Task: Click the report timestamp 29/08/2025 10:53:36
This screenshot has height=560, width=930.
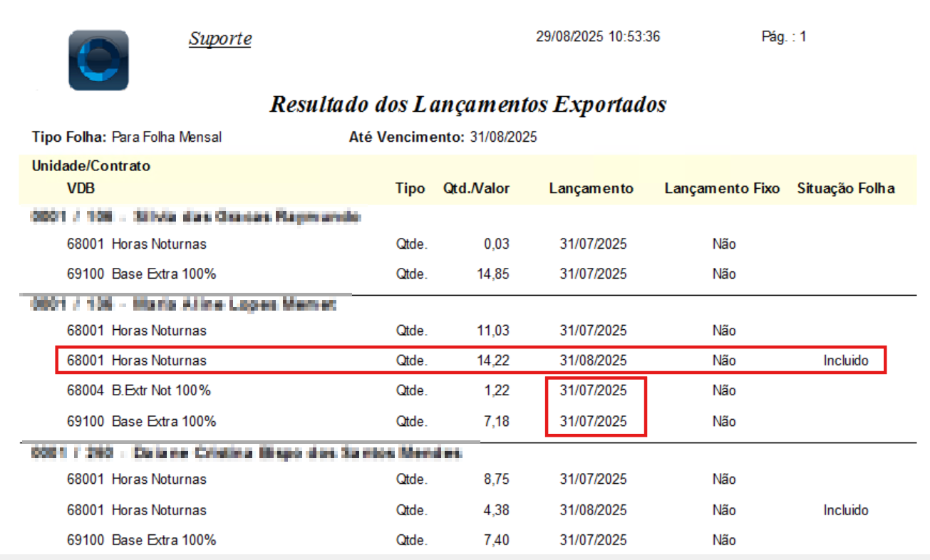Action: click(x=597, y=37)
